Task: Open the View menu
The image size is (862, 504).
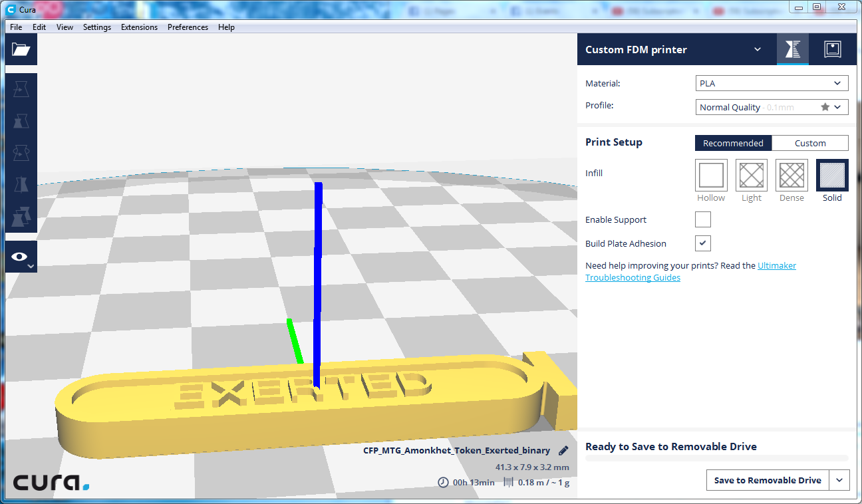Action: point(65,27)
